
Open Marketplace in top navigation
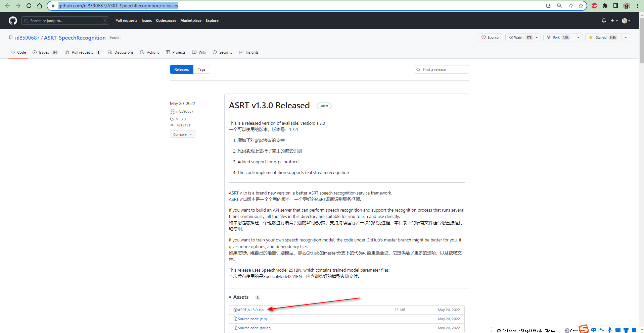tap(191, 21)
